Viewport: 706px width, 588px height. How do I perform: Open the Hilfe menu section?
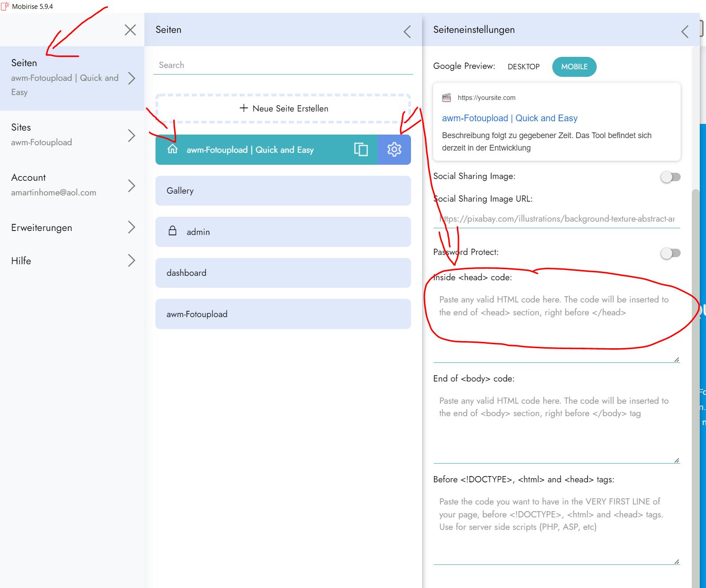click(x=72, y=261)
